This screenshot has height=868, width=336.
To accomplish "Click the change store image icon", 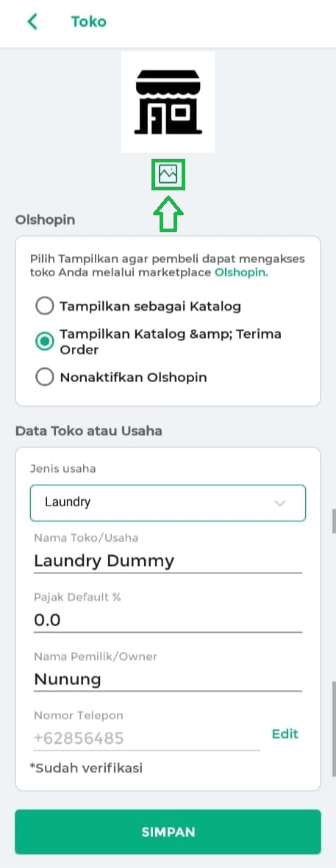I will coord(168,174).
